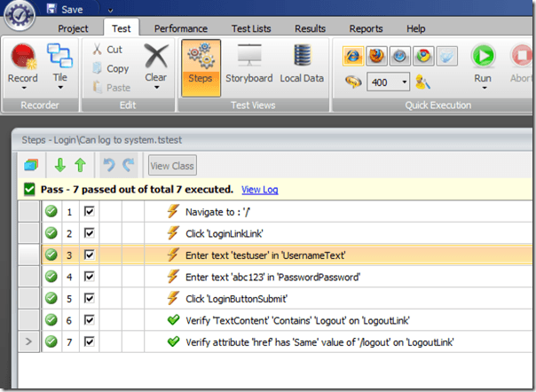Open the View Log link
Image resolution: width=536 pixels, height=392 pixels.
[259, 189]
